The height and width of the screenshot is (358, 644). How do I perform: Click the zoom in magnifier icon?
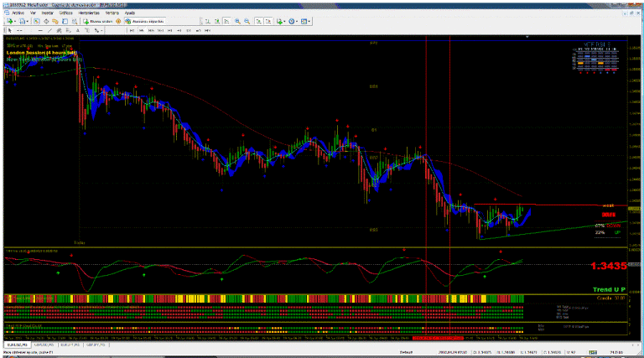pyautogui.click(x=237, y=21)
